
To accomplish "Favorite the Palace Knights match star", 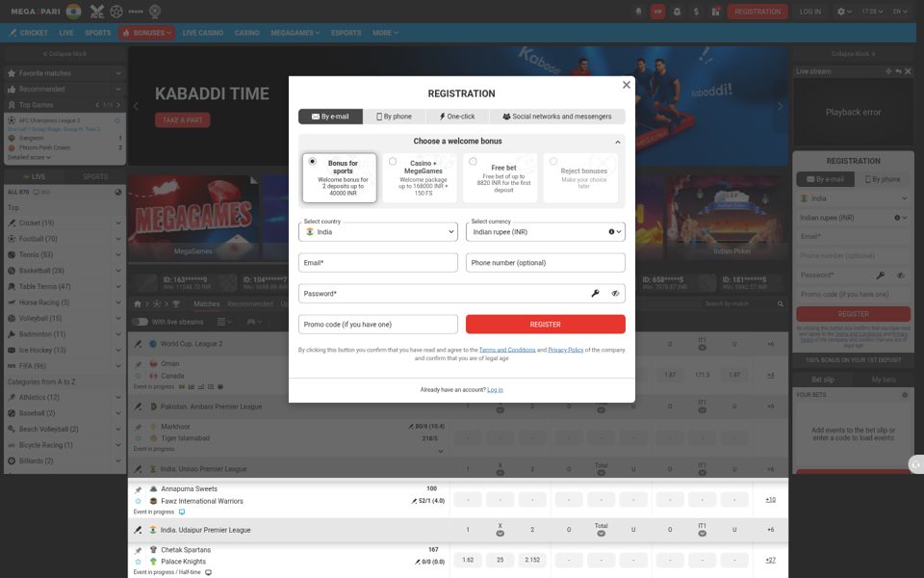I will tap(138, 562).
